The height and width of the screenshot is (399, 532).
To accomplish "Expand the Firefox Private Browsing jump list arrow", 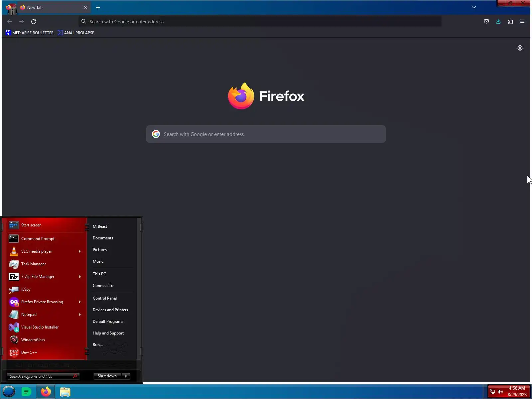I will tap(80, 302).
